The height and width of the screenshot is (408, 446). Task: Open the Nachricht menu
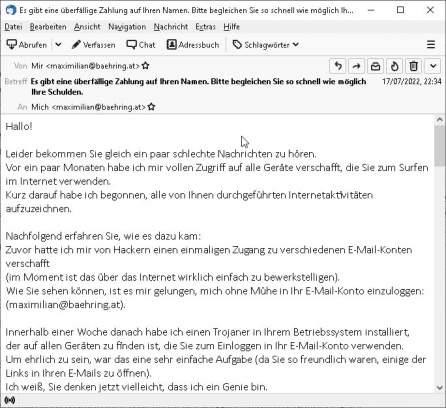click(171, 27)
